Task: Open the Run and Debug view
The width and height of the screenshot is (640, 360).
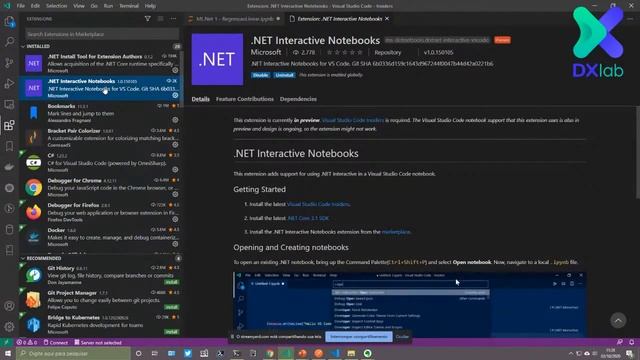Action: click(x=9, y=83)
